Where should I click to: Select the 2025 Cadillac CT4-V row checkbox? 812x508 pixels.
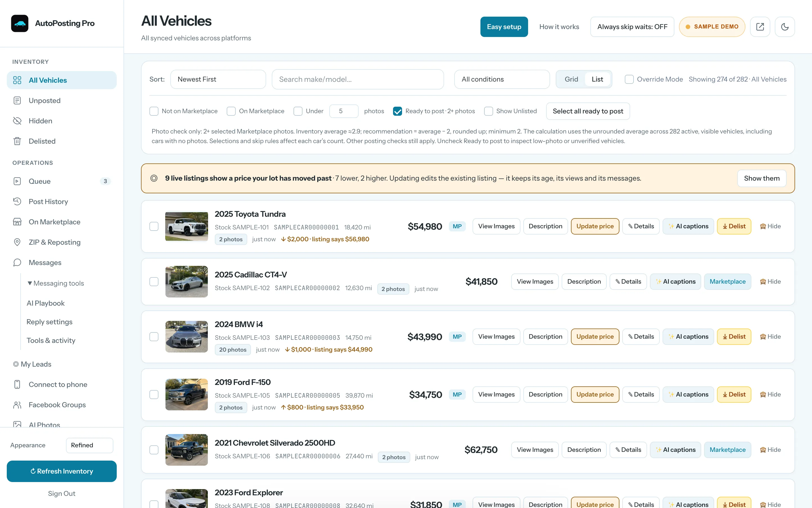point(154,282)
